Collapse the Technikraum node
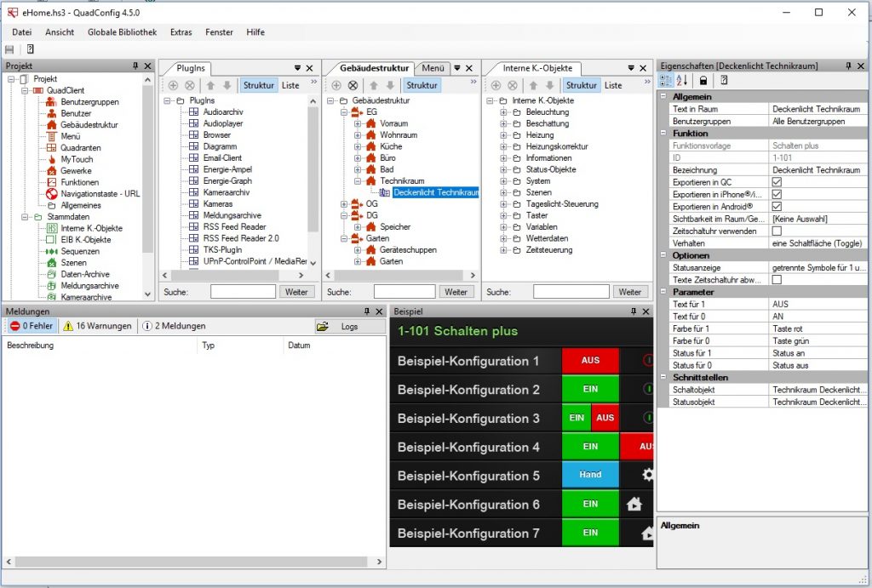 (x=357, y=180)
